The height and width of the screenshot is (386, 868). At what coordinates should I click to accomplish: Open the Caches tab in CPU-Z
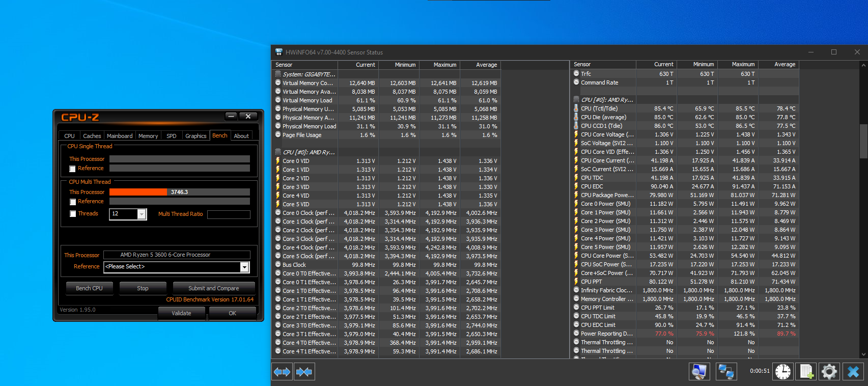92,136
